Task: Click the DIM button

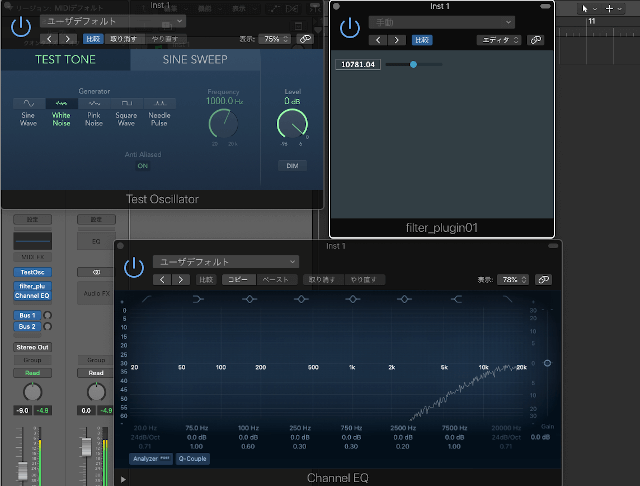Action: click(x=292, y=166)
